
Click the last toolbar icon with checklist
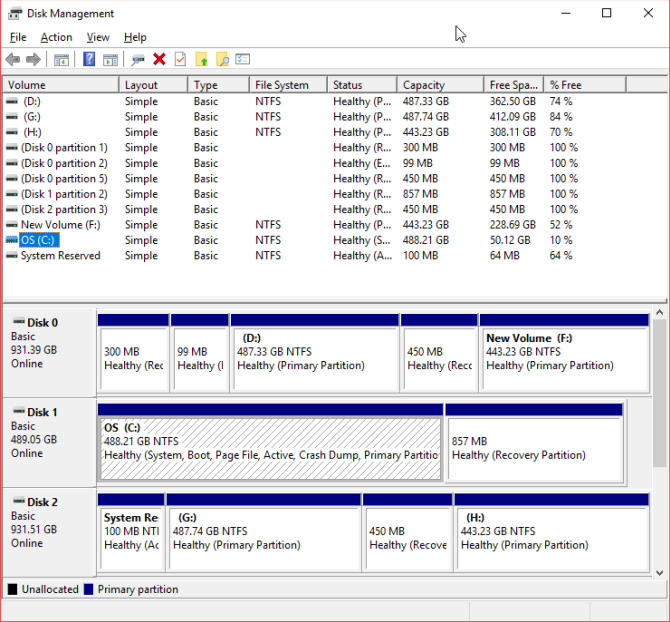tap(243, 60)
